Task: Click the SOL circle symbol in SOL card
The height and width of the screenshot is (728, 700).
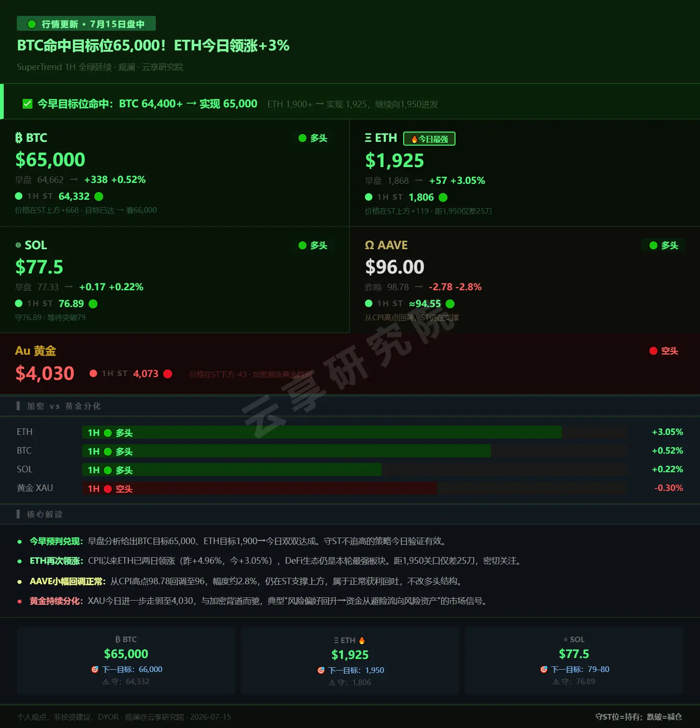Action: click(18, 245)
